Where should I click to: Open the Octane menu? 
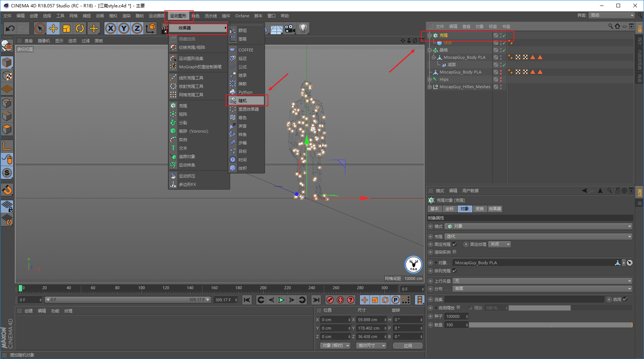[242, 16]
